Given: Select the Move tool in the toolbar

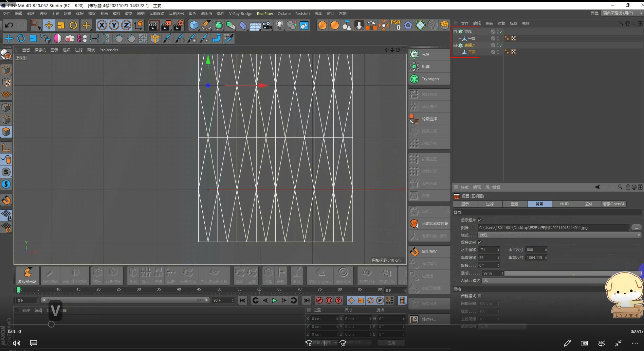Looking at the screenshot, I should coord(49,25).
